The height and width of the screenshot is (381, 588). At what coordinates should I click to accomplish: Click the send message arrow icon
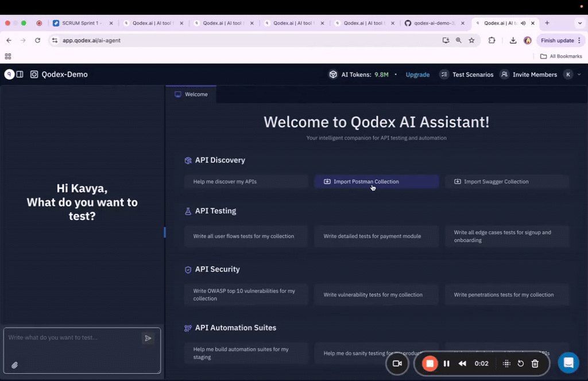[148, 339]
